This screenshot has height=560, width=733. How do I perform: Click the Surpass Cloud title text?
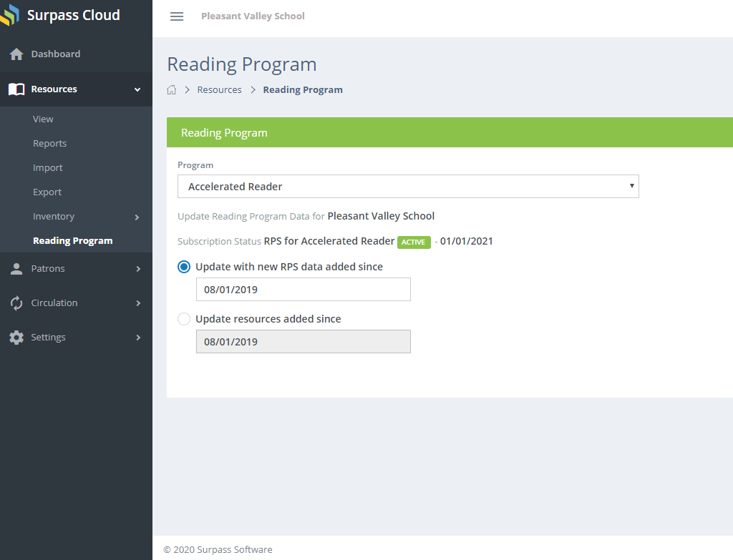pyautogui.click(x=74, y=15)
